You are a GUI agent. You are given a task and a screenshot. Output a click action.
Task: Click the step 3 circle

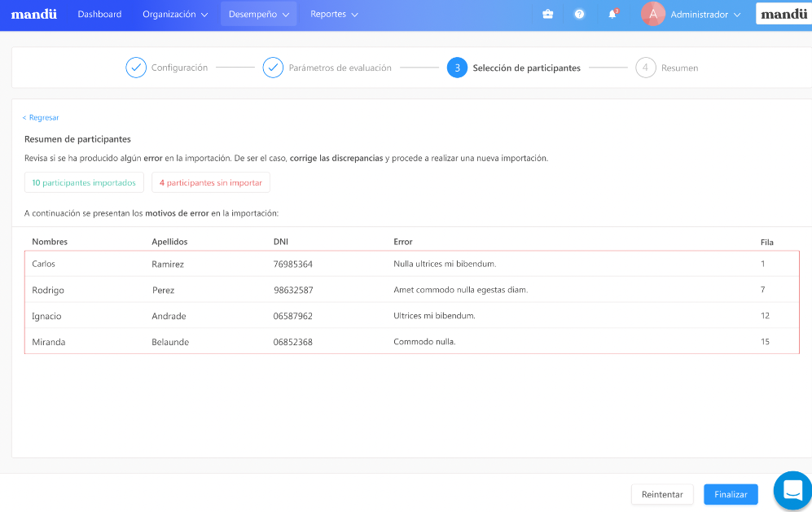[x=457, y=68]
